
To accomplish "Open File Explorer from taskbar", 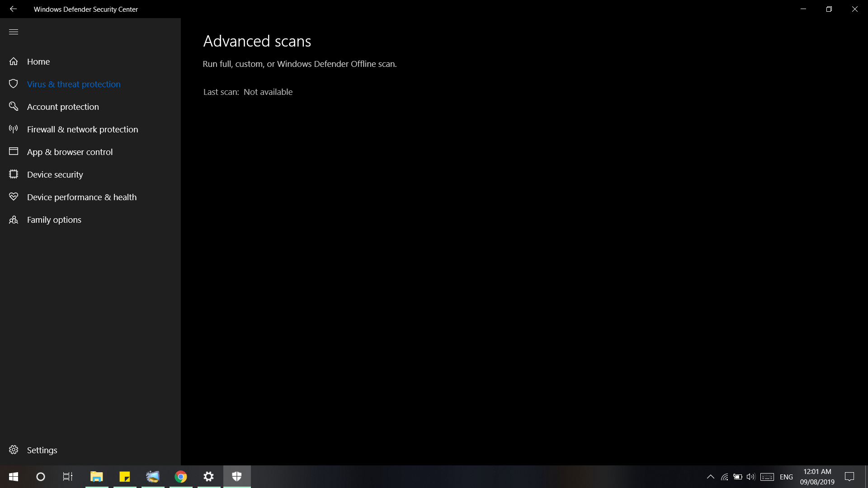I will pos(97,477).
